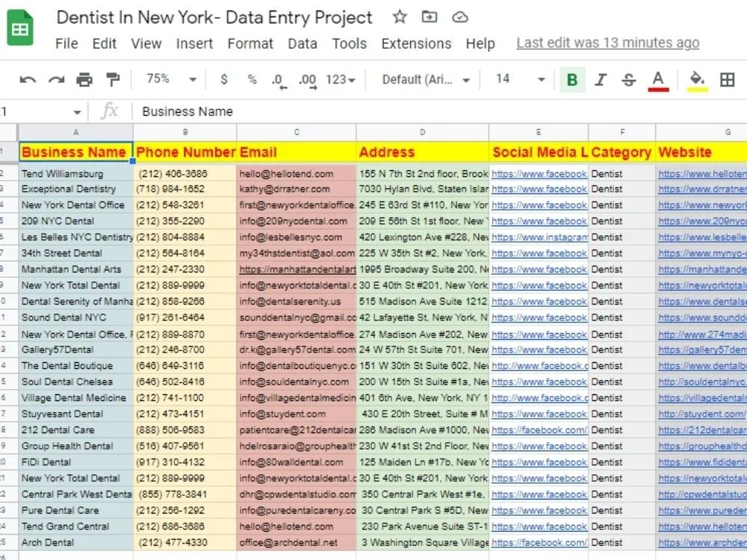
Task: Toggle italic formatting
Action: click(x=601, y=80)
